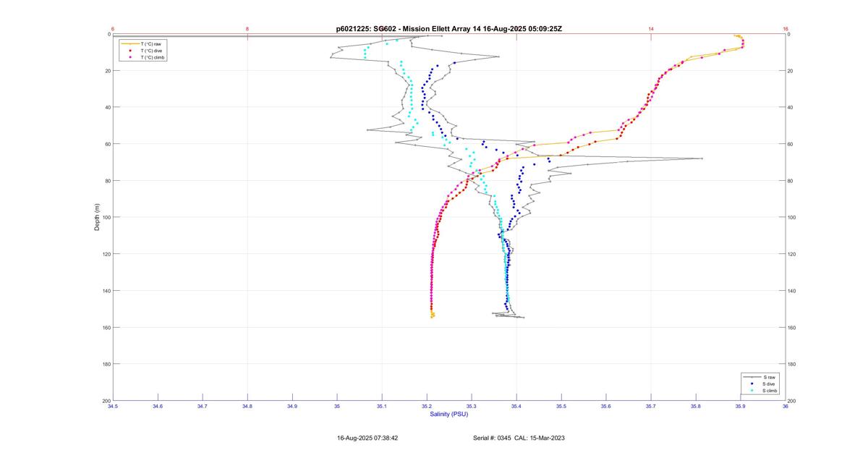Click depth tick 140 on left axis
This screenshot has width=868, height=450.
tap(105, 291)
